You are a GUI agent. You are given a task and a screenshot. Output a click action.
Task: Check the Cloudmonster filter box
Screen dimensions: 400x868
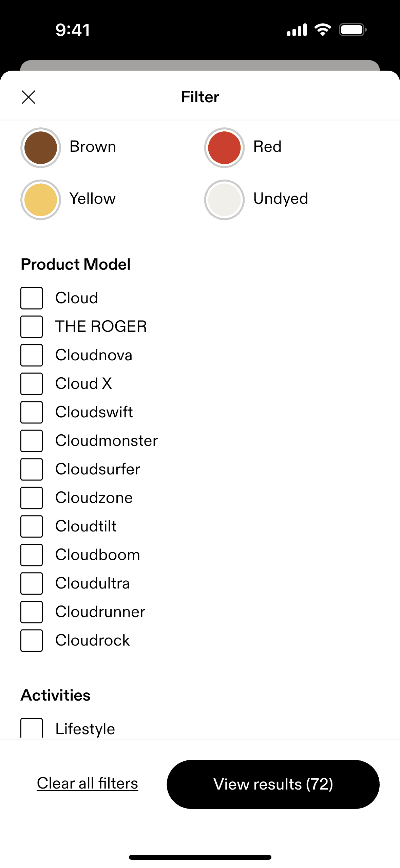(32, 441)
